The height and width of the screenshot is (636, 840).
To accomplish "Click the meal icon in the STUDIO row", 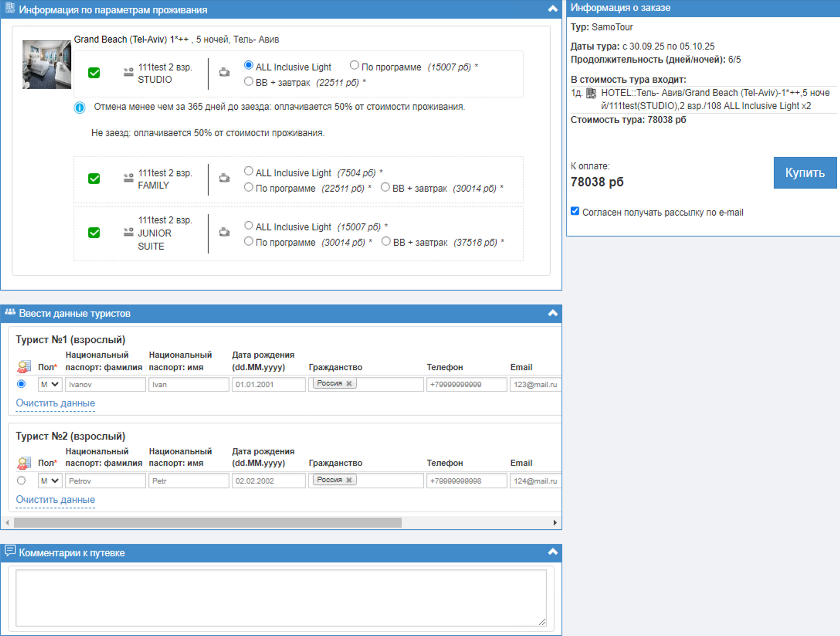I will pos(224,72).
